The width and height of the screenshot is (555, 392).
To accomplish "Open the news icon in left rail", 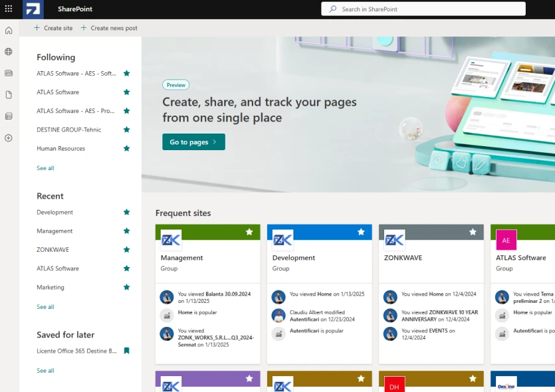I will (9, 73).
